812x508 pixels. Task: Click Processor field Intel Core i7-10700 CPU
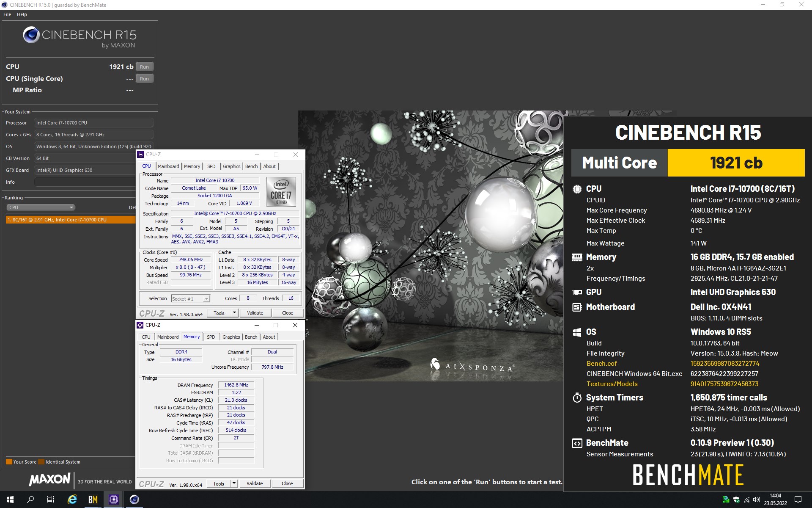(93, 123)
